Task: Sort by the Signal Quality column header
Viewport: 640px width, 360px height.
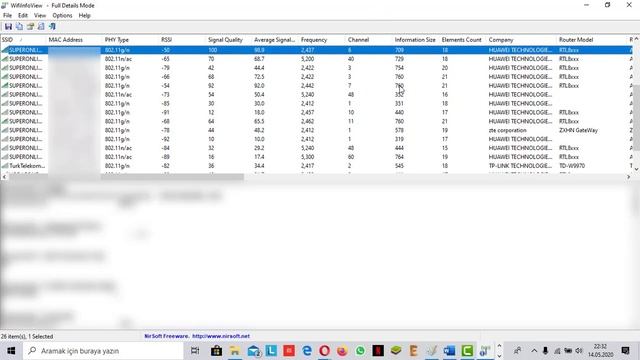Action: point(229,40)
